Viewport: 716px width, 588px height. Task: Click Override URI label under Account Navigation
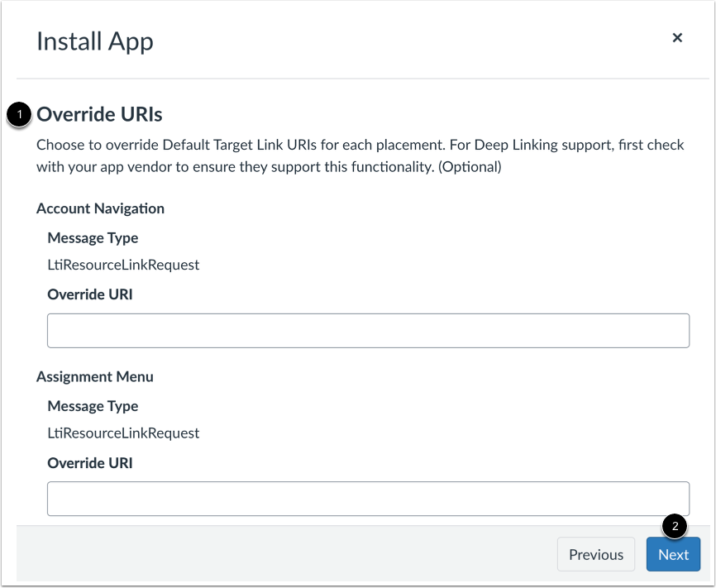[89, 294]
